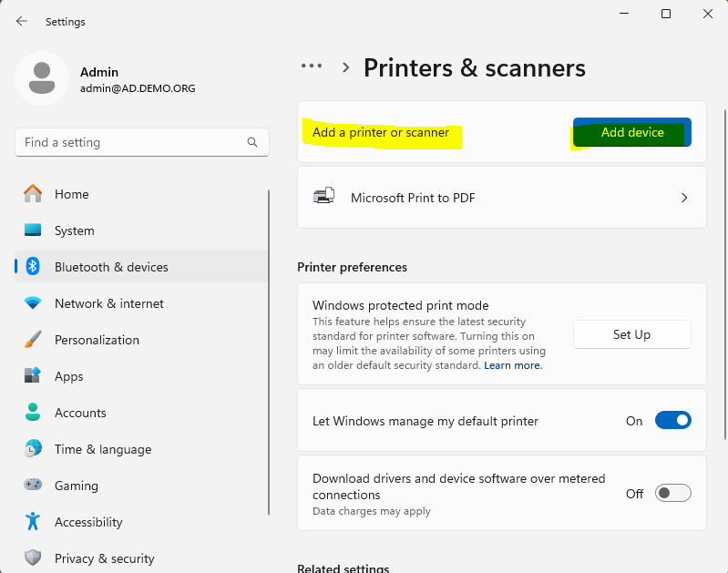
Task: Open Time & language settings
Action: [141, 449]
